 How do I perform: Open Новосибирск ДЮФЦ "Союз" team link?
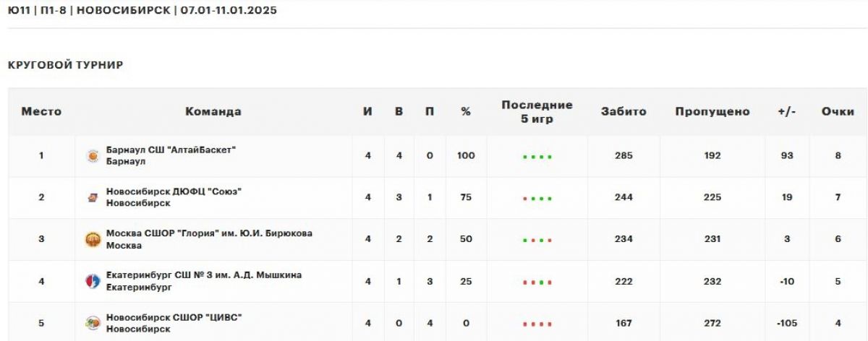174,191
